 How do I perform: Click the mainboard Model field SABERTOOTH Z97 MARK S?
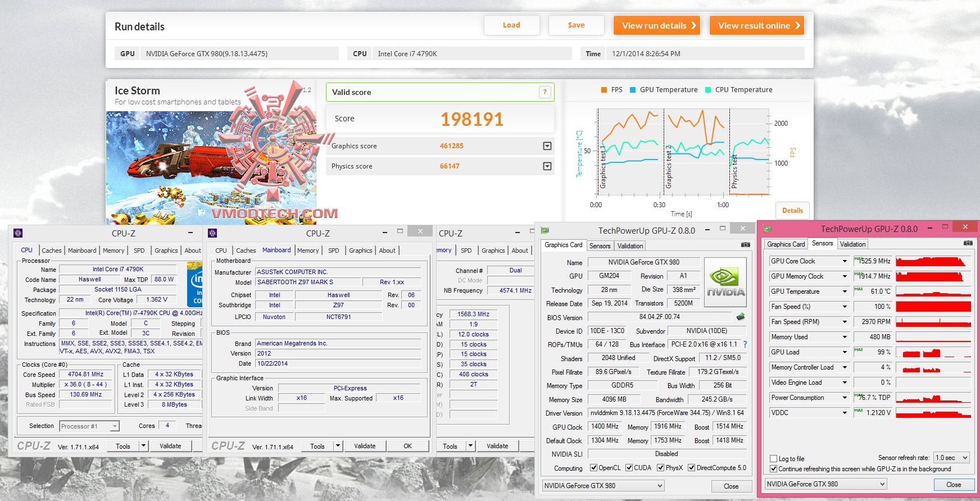pos(308,282)
